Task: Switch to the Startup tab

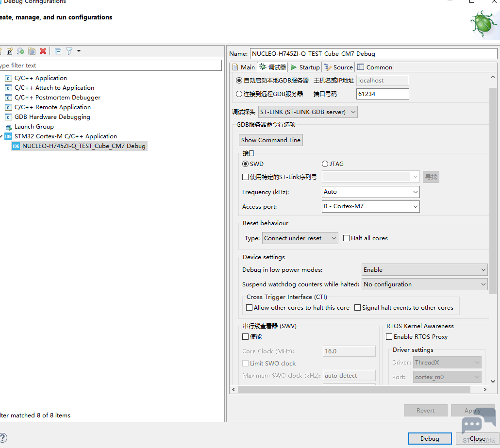Action: 305,67
